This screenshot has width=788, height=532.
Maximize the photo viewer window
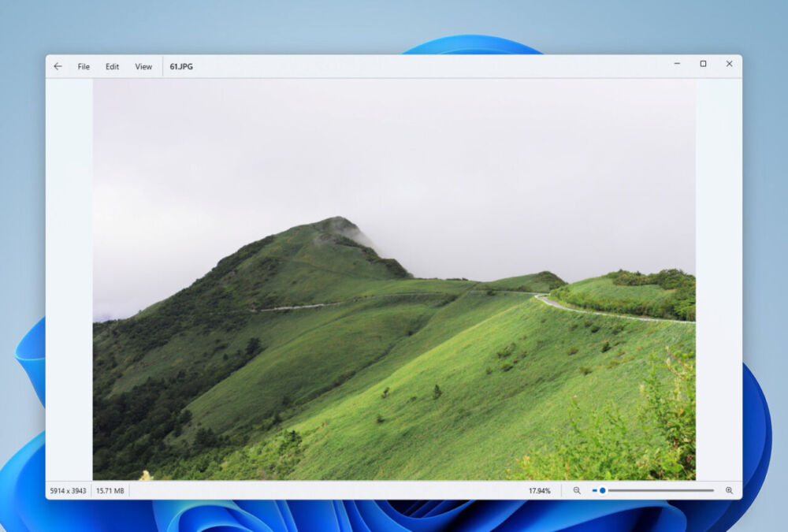click(703, 63)
